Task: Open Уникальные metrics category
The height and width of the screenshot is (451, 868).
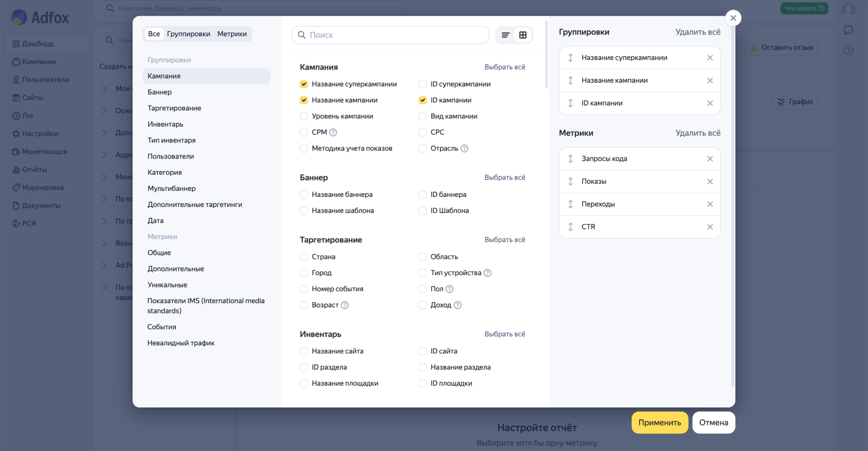Action: [206, 285]
